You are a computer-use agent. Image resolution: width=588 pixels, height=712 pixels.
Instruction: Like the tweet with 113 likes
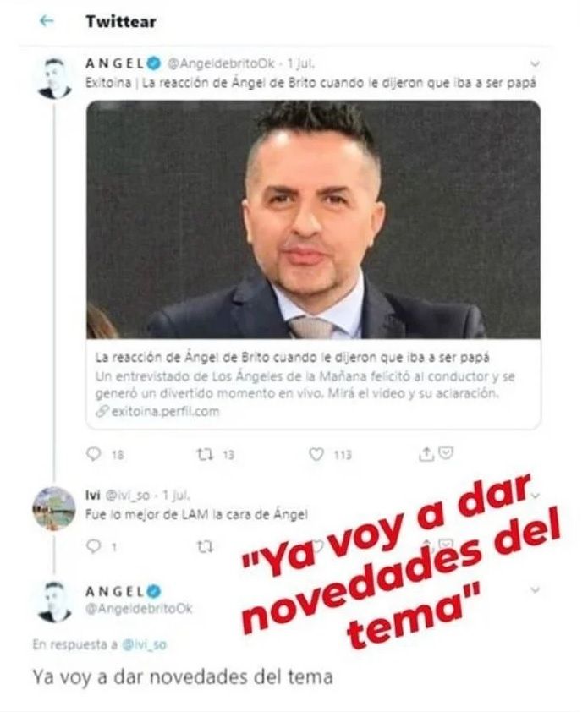point(316,454)
